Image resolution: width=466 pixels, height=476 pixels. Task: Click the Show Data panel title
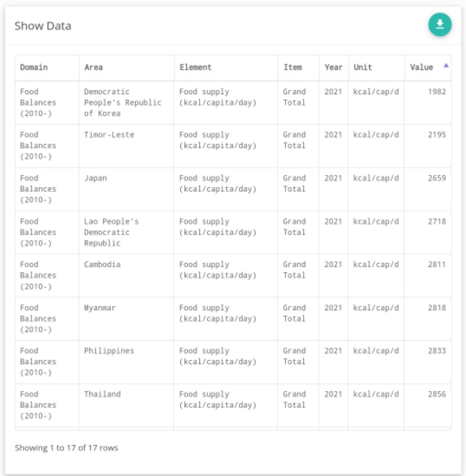pos(43,26)
